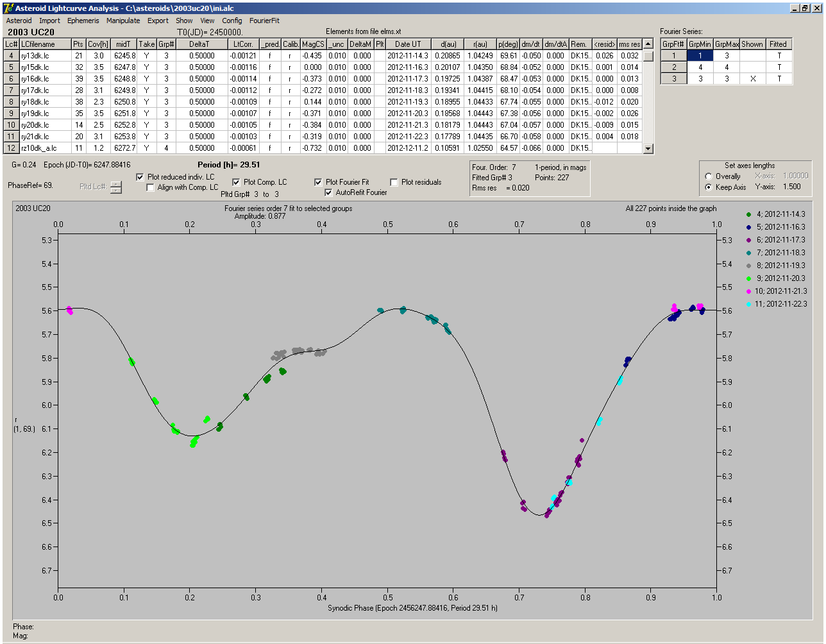Click green legend dot for 2012-11-14.3

tap(750, 214)
